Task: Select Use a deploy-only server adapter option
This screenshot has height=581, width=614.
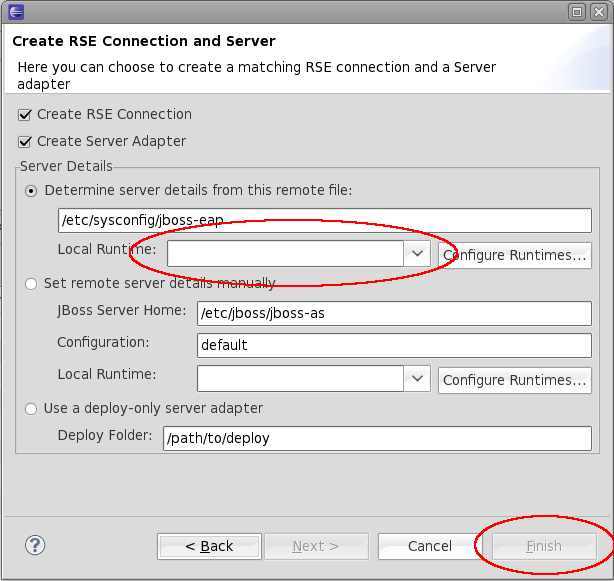Action: click(31, 408)
